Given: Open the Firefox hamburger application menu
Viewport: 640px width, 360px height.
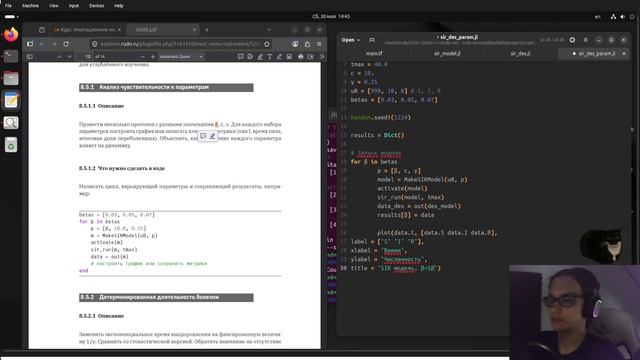Looking at the screenshot, I should tap(319, 44).
